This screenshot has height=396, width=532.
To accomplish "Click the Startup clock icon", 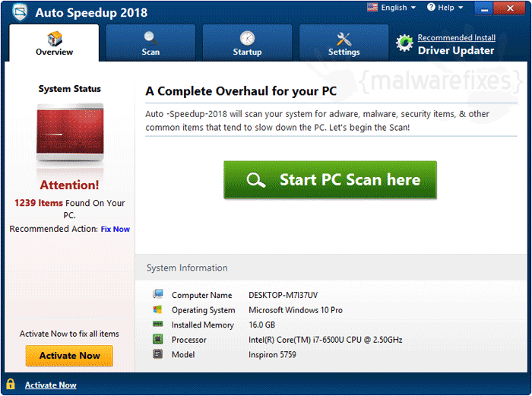I will 247,38.
